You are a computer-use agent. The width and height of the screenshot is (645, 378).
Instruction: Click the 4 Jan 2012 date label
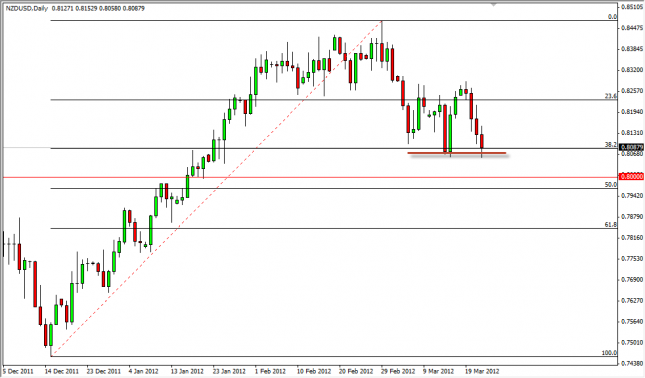click(144, 371)
